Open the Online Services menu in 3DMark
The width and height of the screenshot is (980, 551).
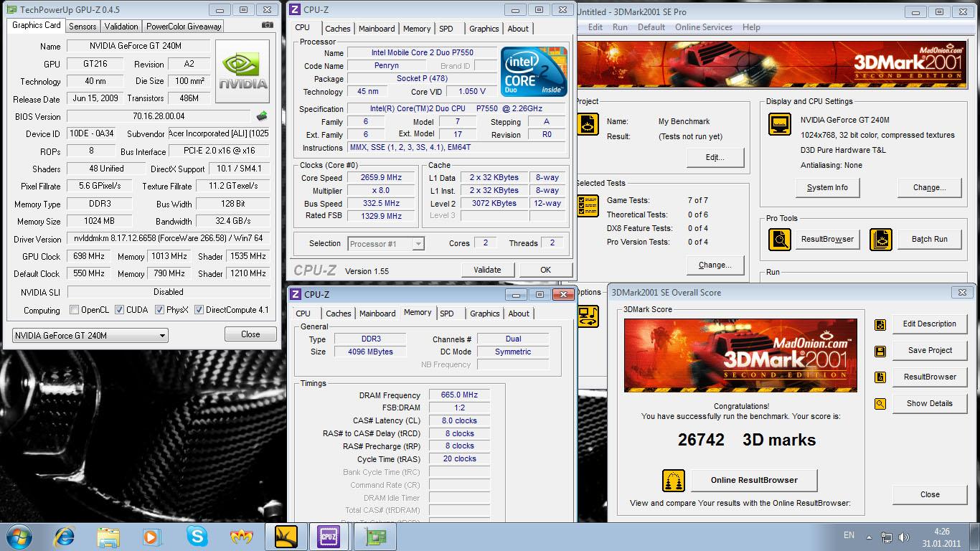point(704,27)
